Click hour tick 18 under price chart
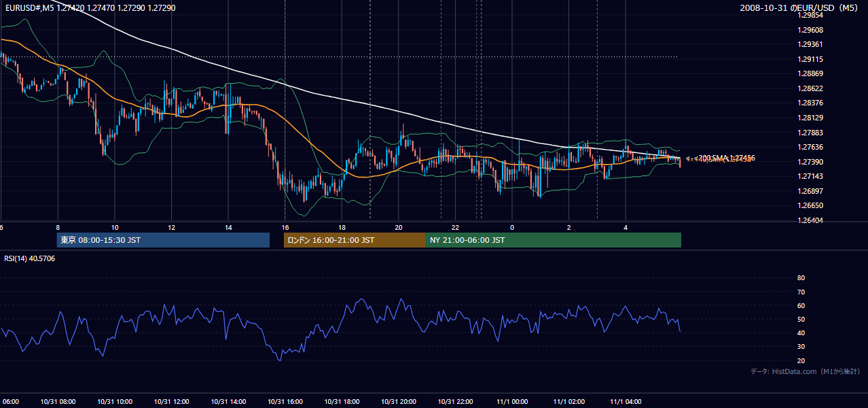The height and width of the screenshot is (408, 868). [x=342, y=228]
